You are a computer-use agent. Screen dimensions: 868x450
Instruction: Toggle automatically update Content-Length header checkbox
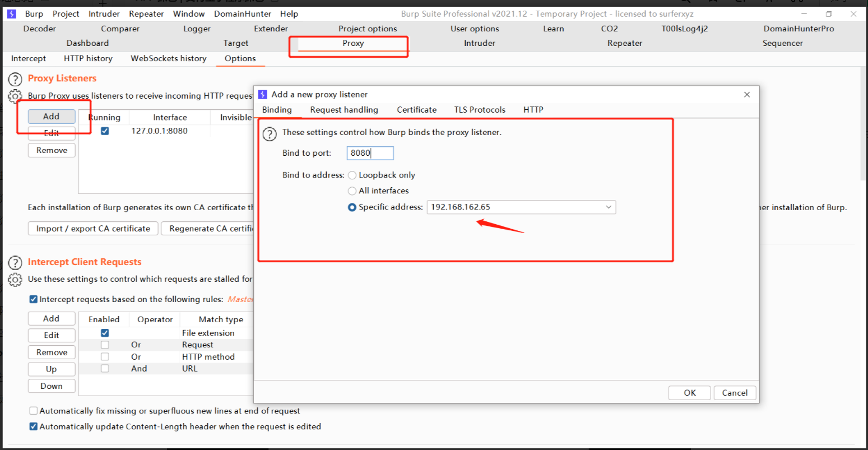(x=33, y=426)
